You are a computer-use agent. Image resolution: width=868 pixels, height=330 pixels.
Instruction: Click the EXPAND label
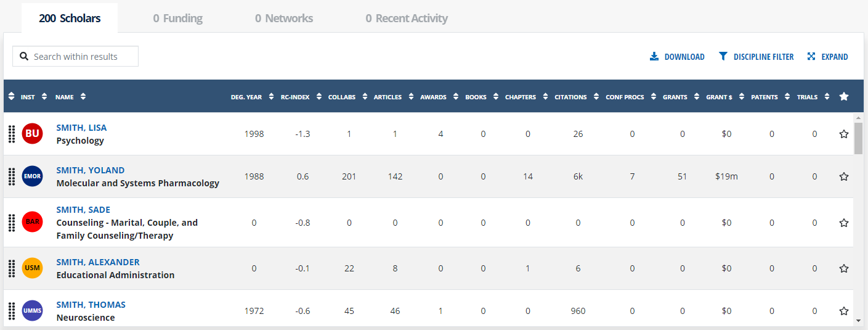835,57
